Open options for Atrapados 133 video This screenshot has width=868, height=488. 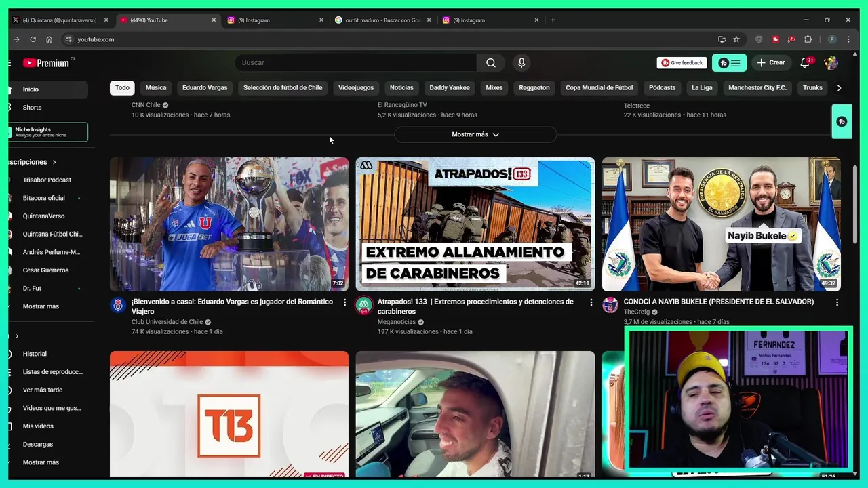[x=591, y=302]
